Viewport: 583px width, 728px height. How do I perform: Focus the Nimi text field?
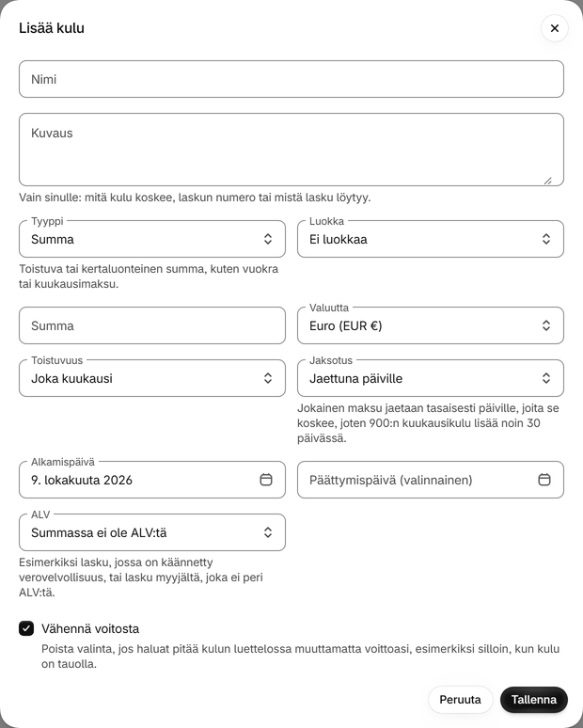291,79
